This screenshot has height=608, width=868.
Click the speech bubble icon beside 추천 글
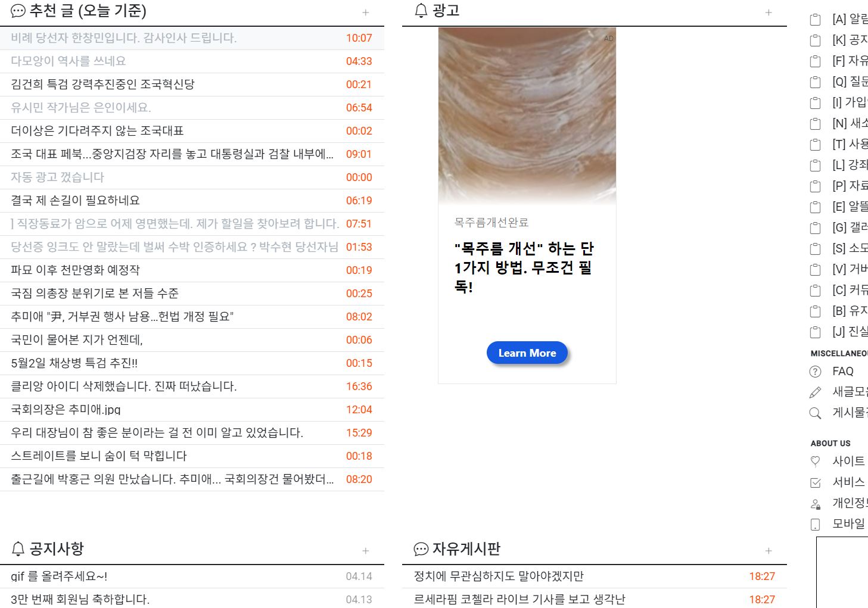pos(18,11)
